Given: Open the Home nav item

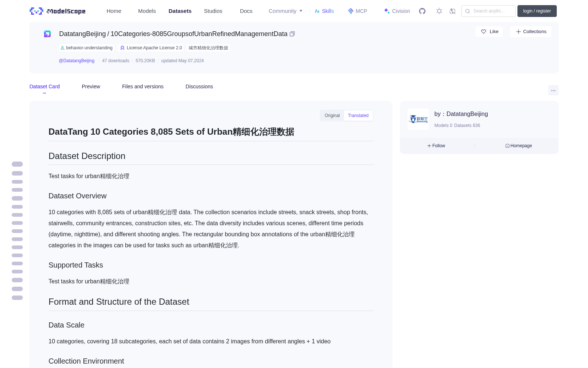Looking at the screenshot, I should coord(114,11).
